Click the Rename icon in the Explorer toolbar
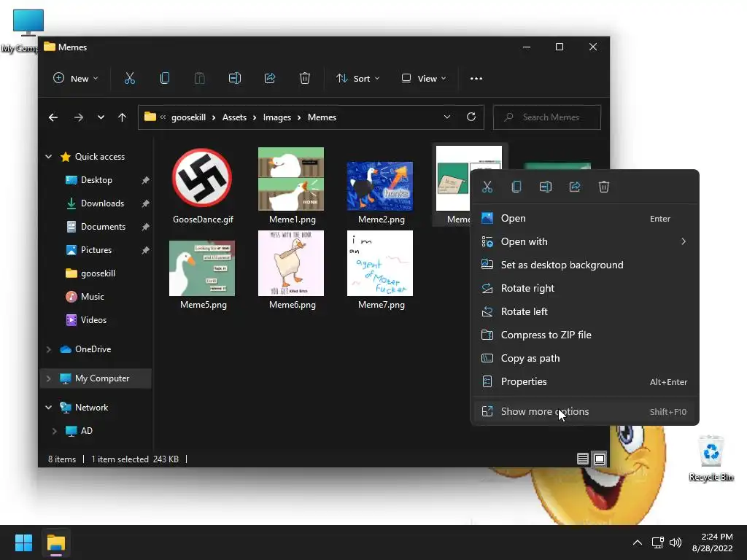This screenshot has height=560, width=747. point(235,79)
